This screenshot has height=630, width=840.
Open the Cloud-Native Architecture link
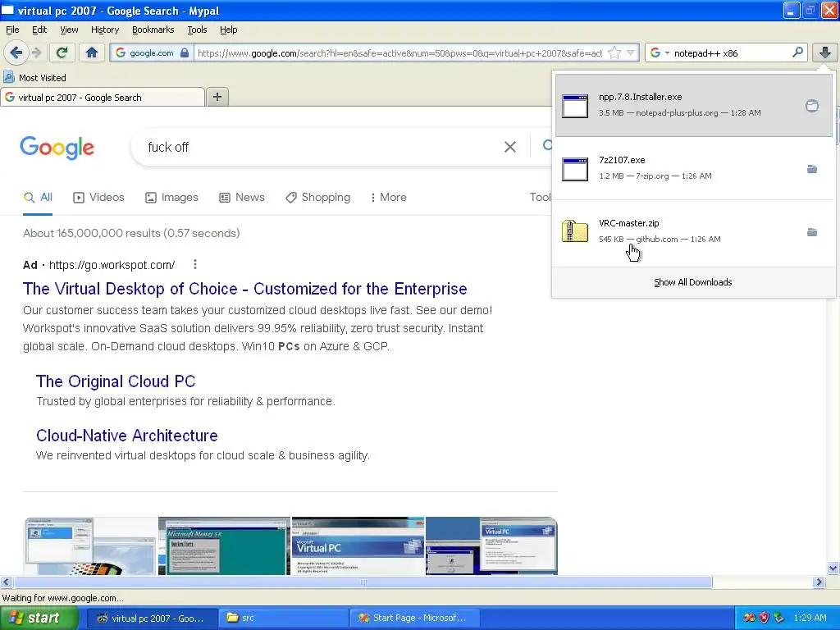click(127, 436)
